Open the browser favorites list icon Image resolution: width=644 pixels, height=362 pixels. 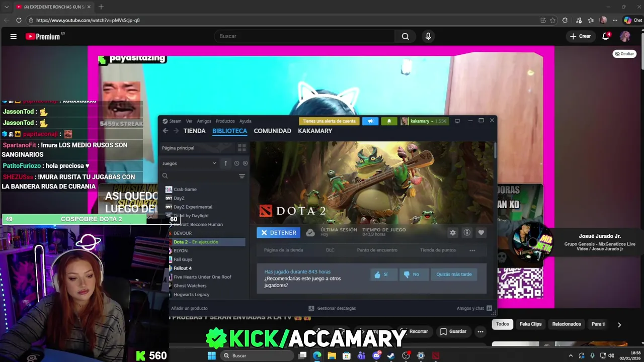pyautogui.click(x=591, y=20)
